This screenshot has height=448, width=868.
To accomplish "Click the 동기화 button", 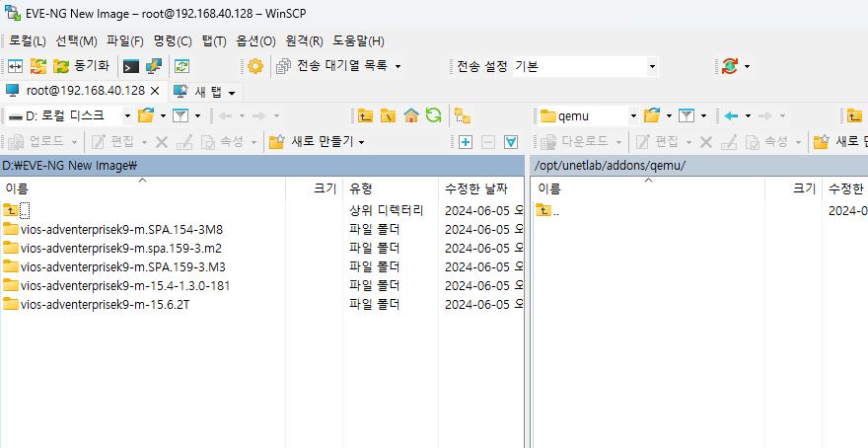I will 82,66.
